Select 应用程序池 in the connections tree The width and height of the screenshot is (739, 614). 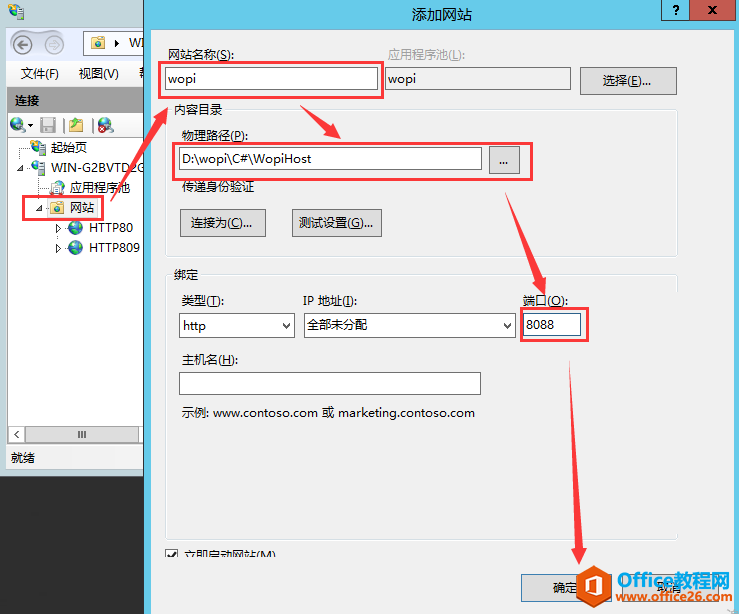click(100, 188)
